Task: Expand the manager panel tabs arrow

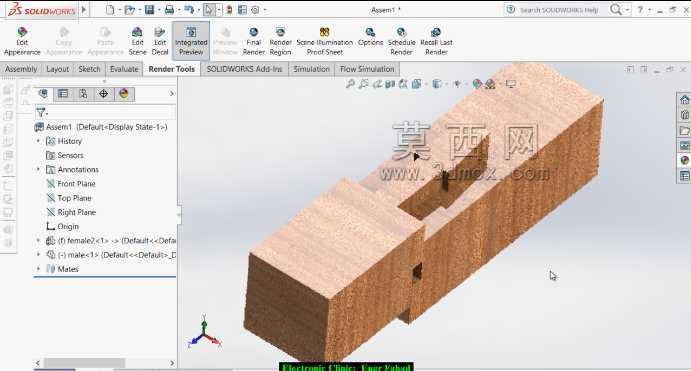Action: point(171,93)
